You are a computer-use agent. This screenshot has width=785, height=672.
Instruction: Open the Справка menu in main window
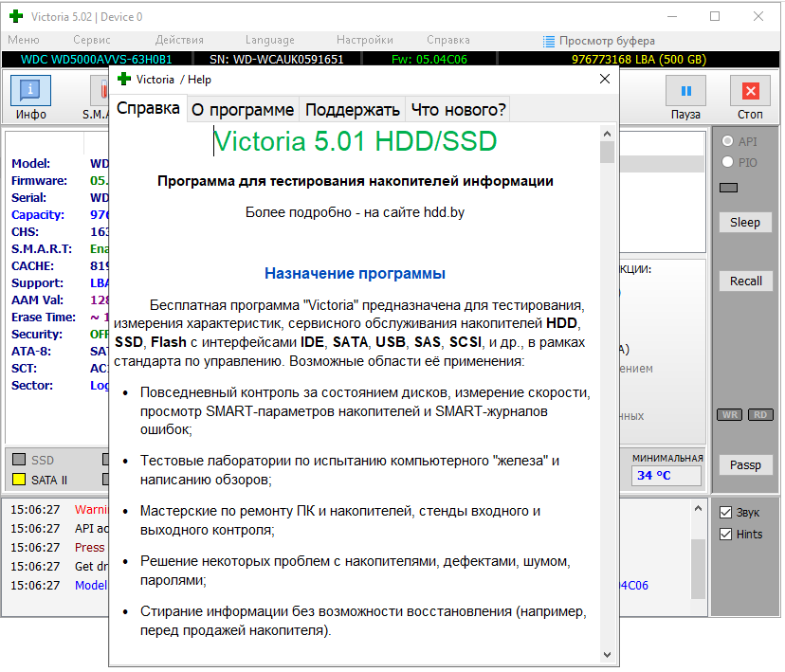point(448,40)
